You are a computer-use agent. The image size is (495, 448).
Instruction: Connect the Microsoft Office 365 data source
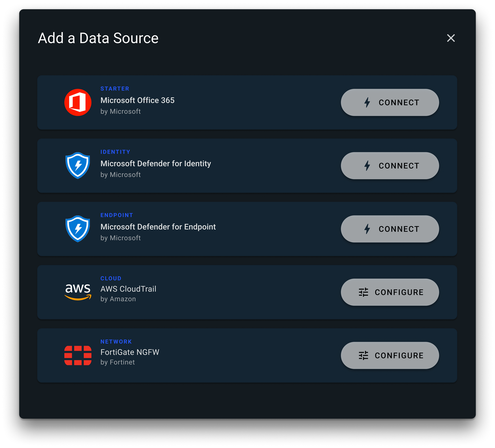[390, 102]
